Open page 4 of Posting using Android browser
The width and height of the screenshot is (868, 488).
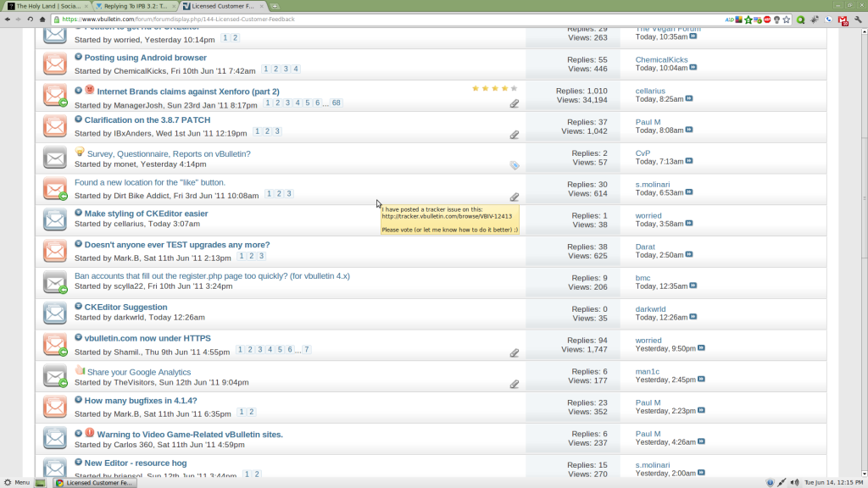click(x=296, y=69)
